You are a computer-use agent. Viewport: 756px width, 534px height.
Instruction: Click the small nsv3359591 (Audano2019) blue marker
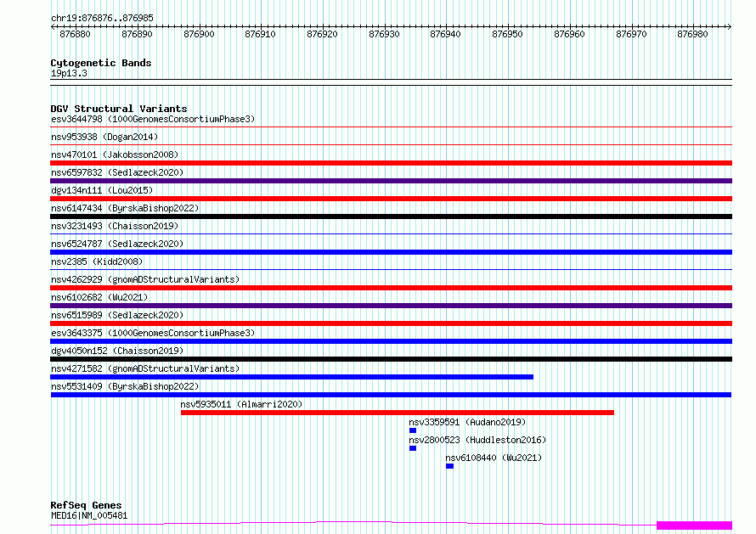pos(413,430)
